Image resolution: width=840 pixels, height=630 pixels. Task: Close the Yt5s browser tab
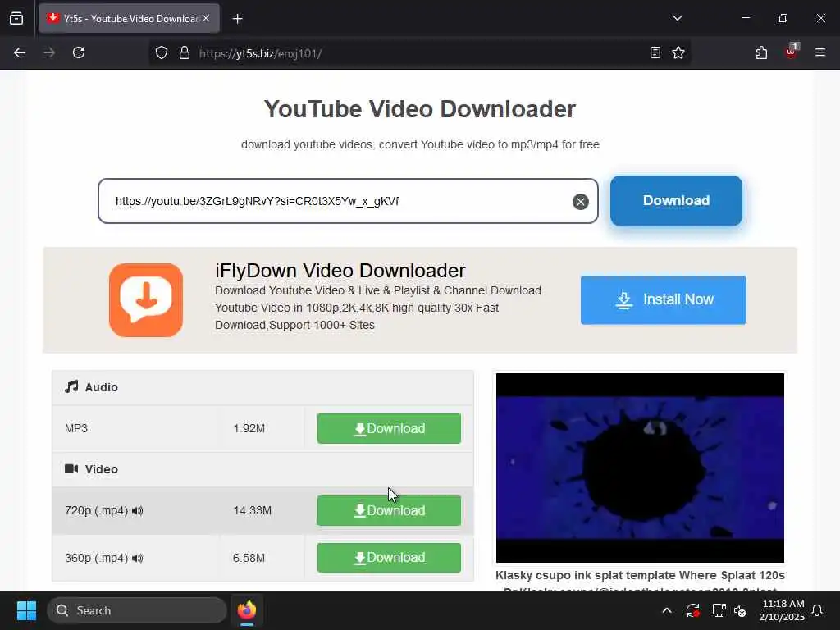[x=206, y=18]
